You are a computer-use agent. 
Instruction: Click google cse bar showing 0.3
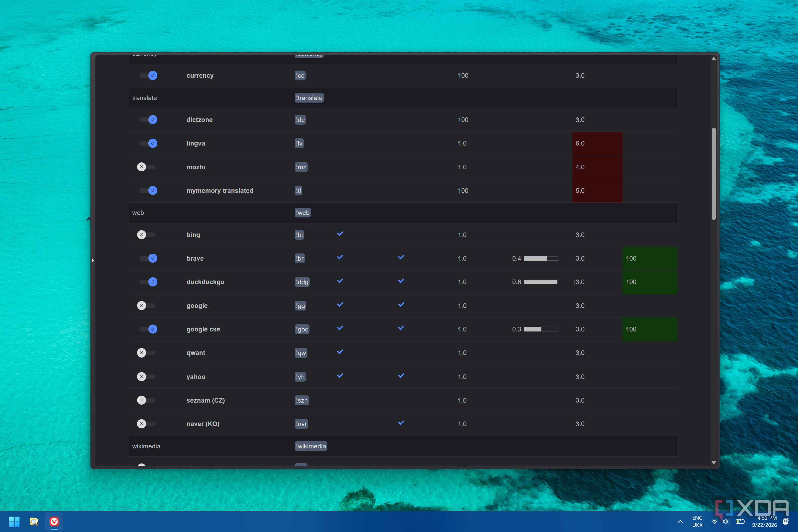541,329
